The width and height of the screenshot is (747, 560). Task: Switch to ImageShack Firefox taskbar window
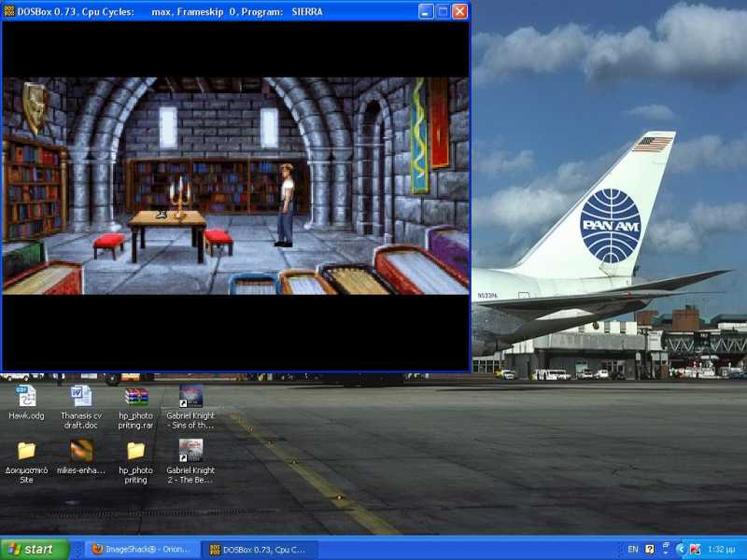pyautogui.click(x=141, y=549)
